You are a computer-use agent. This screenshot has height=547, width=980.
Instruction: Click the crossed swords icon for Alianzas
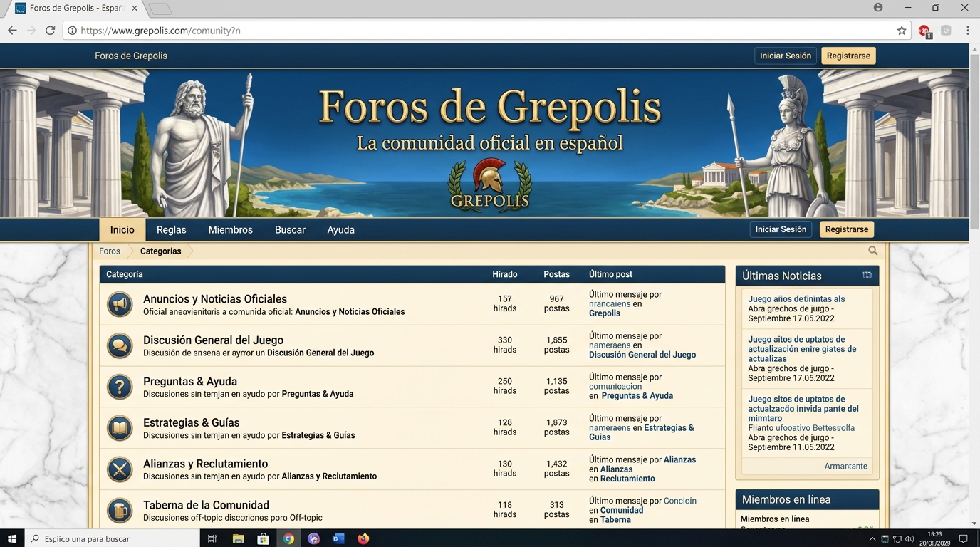120,470
